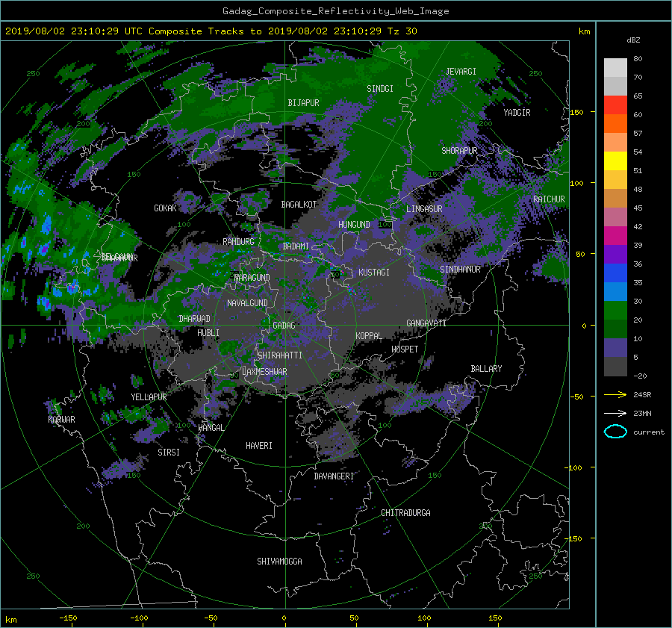Click the SINDHANUR city label
The image size is (672, 628).
click(460, 270)
